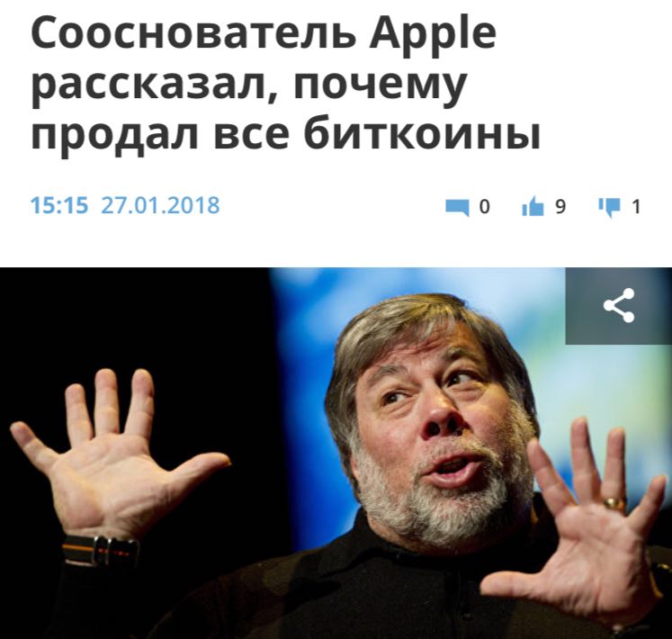Click the dislike count "1"
672x639 pixels.
pyautogui.click(x=636, y=207)
